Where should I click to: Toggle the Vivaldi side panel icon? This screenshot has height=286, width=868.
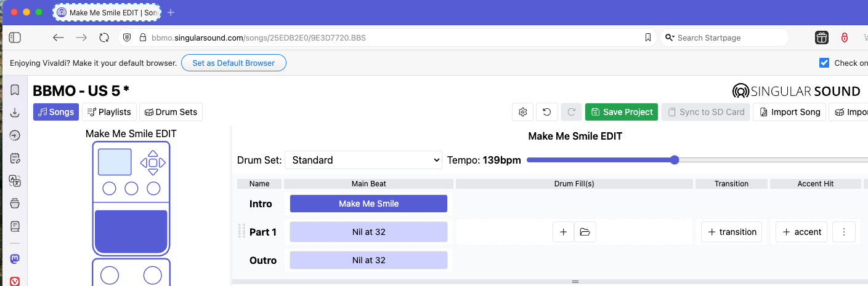click(x=15, y=38)
